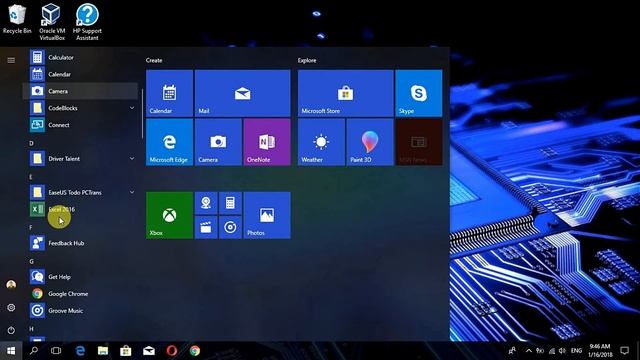Open Chrome from the taskbar
Screen dimensions: 640x360
pos(195,351)
